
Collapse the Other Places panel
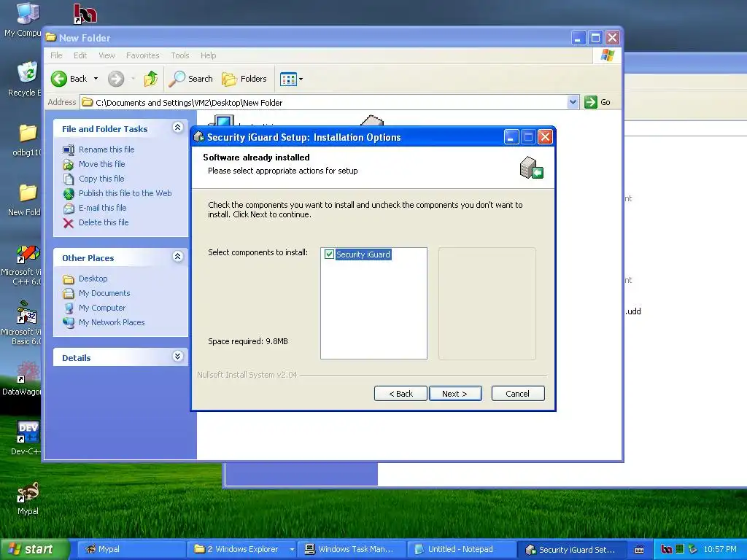pos(178,256)
